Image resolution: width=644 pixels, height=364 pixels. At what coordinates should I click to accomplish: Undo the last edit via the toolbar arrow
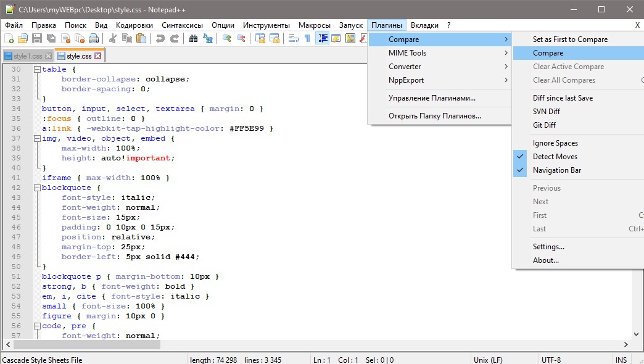[160, 39]
